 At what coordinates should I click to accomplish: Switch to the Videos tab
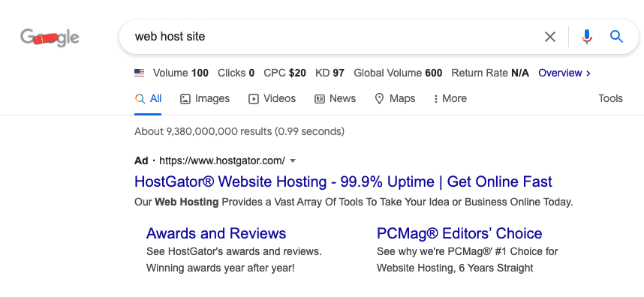tap(272, 98)
